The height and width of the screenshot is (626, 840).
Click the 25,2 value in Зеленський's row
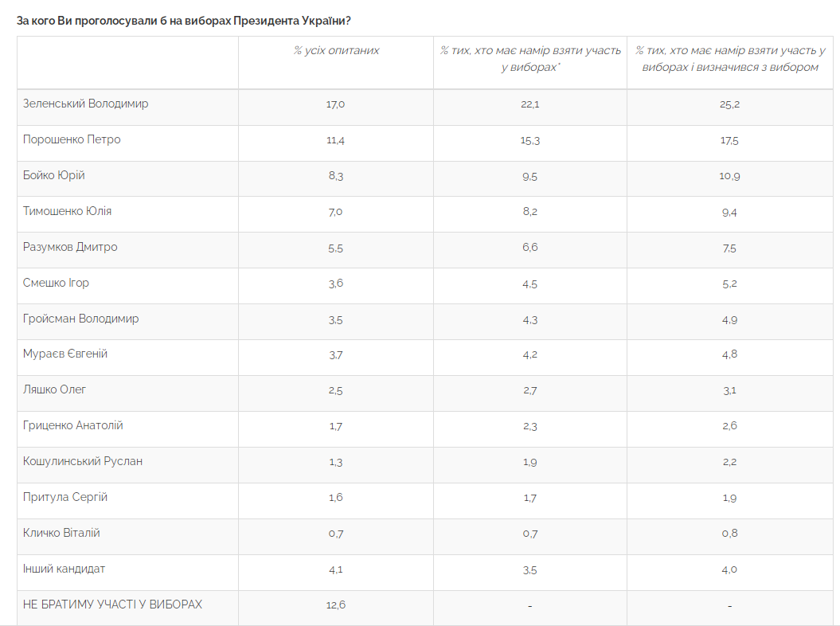tap(730, 104)
